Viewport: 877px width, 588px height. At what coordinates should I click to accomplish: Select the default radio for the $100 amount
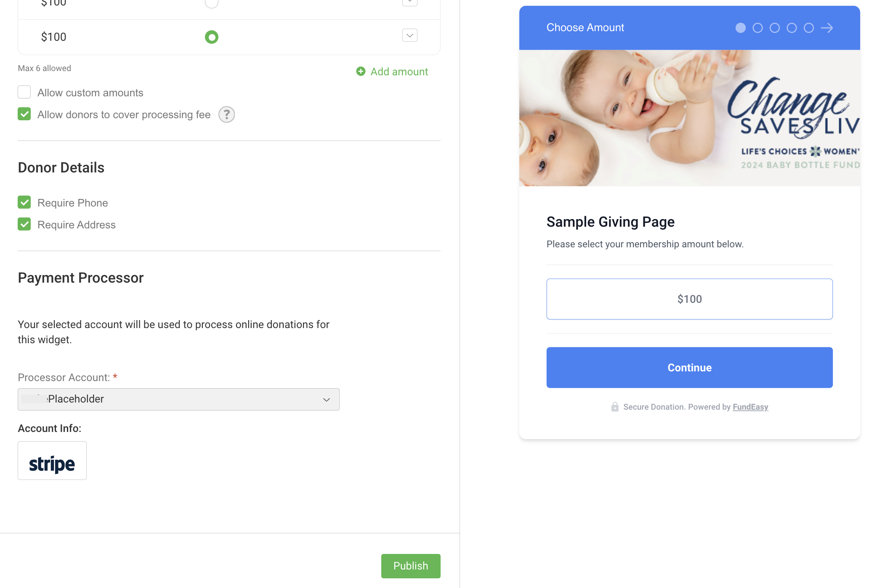click(x=212, y=37)
